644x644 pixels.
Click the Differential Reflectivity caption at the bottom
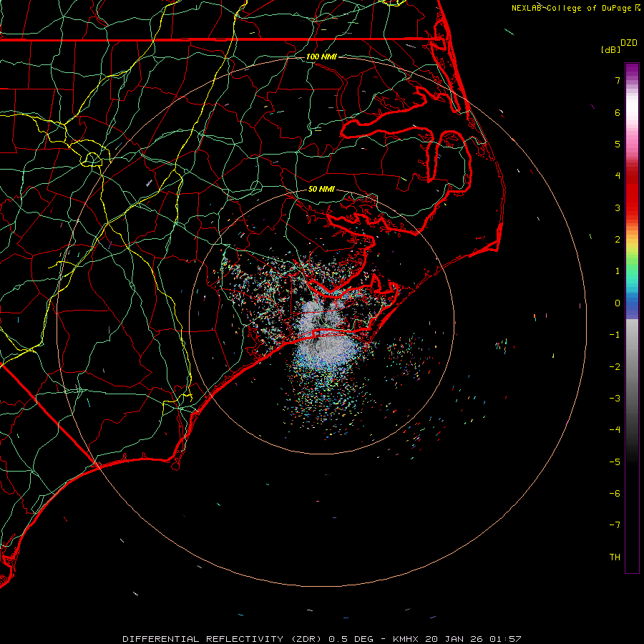click(x=321, y=638)
